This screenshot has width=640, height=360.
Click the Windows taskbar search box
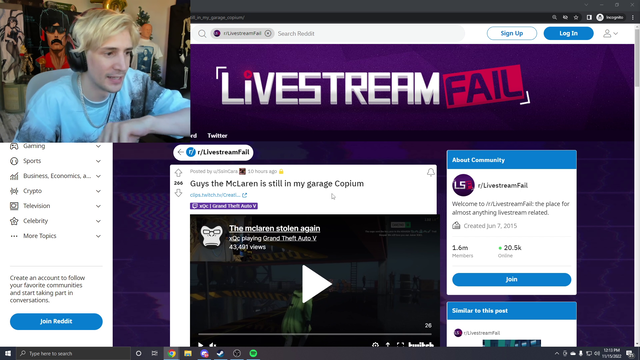73,353
